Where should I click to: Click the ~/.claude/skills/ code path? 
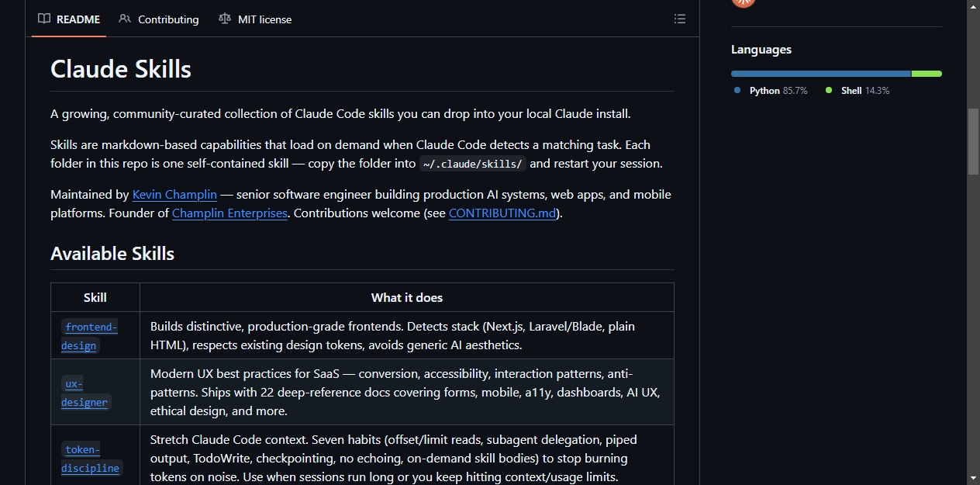[473, 164]
